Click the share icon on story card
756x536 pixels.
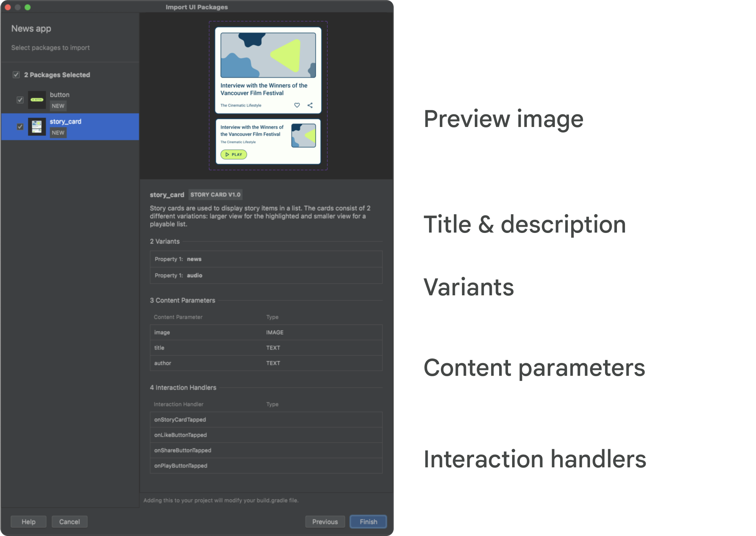coord(310,105)
